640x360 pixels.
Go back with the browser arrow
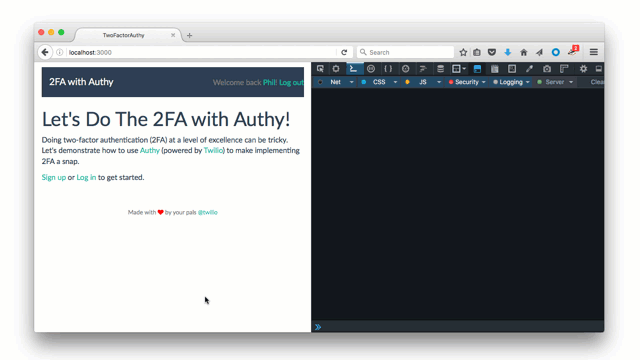45,52
